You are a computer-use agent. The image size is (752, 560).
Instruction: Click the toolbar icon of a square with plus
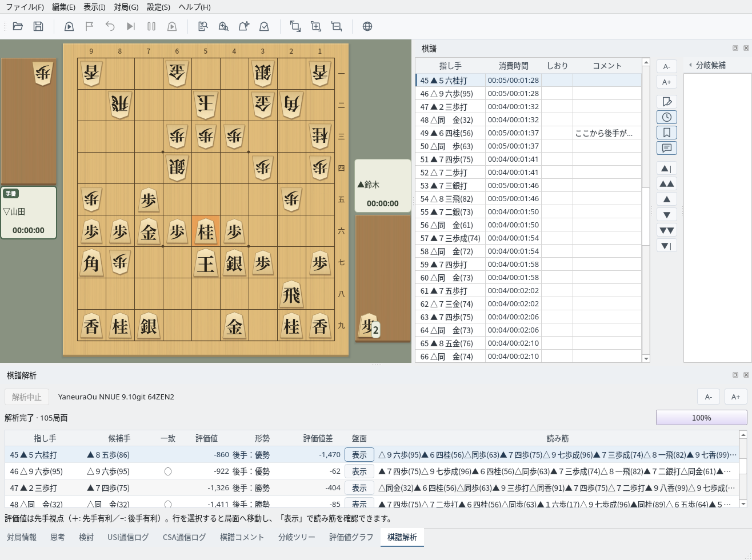[316, 26]
